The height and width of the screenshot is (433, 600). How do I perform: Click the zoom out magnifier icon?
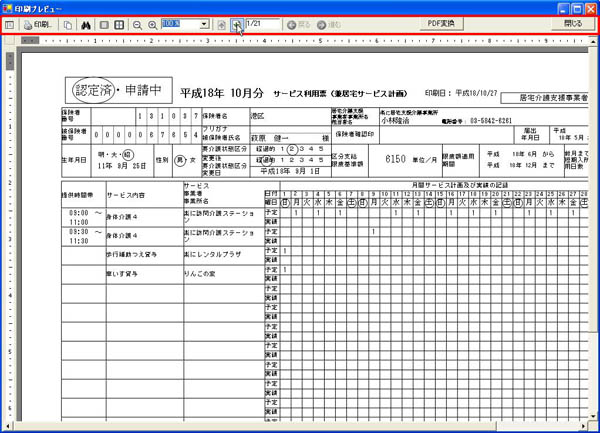137,26
